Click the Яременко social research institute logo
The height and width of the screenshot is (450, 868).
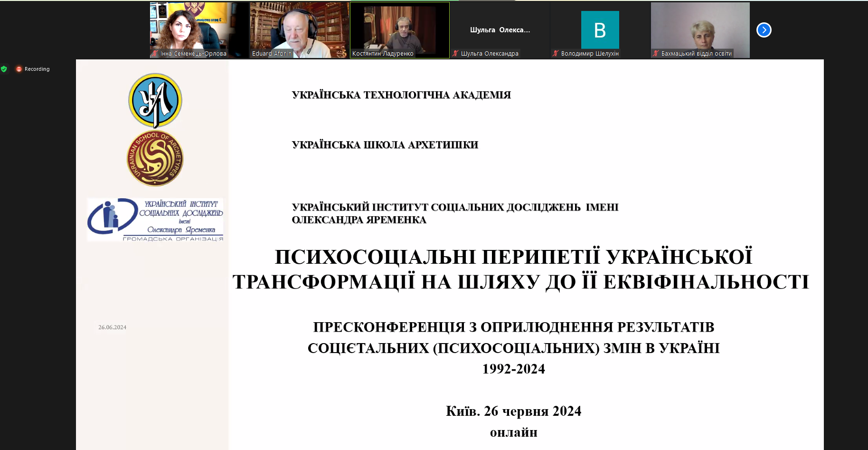click(155, 220)
